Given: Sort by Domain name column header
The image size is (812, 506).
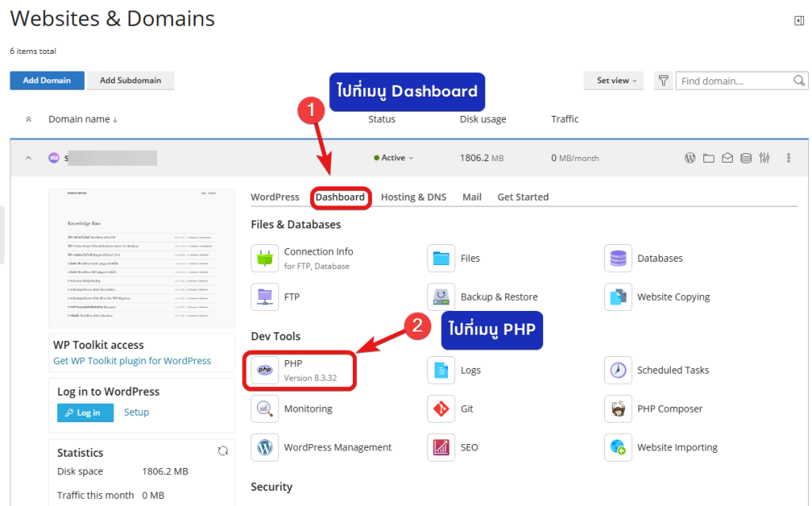Looking at the screenshot, I should click(82, 119).
